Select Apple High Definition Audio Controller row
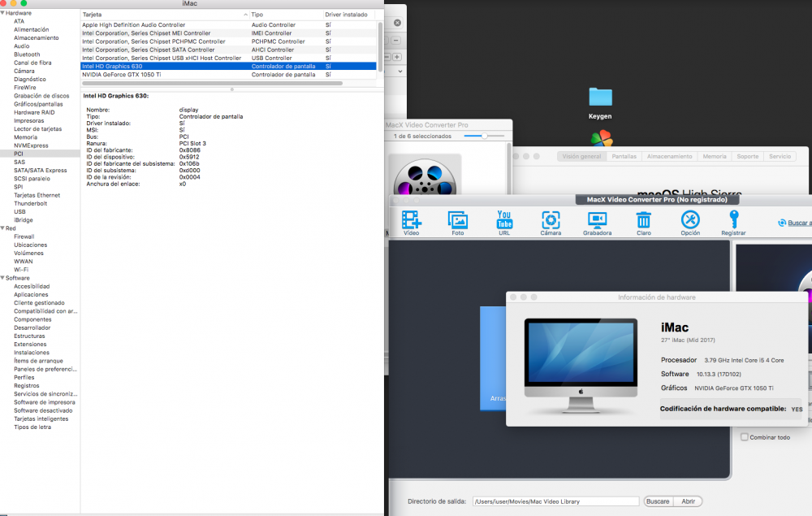 tap(228, 25)
